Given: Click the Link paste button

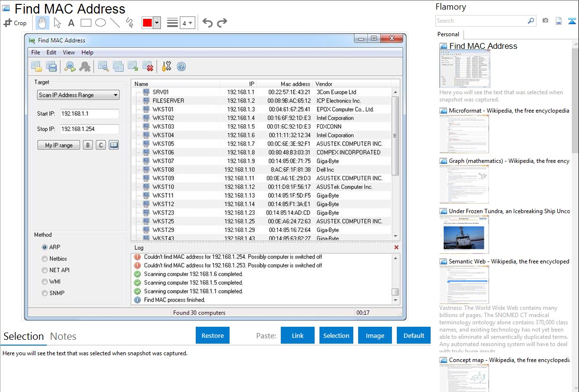Looking at the screenshot, I should pos(298,335).
